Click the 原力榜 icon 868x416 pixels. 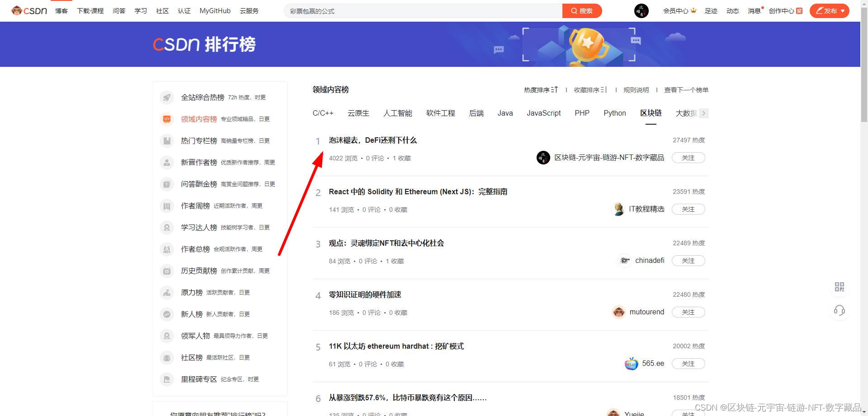(167, 293)
